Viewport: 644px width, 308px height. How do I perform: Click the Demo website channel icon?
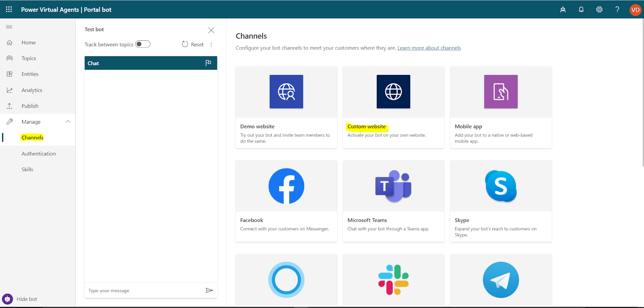click(x=286, y=91)
